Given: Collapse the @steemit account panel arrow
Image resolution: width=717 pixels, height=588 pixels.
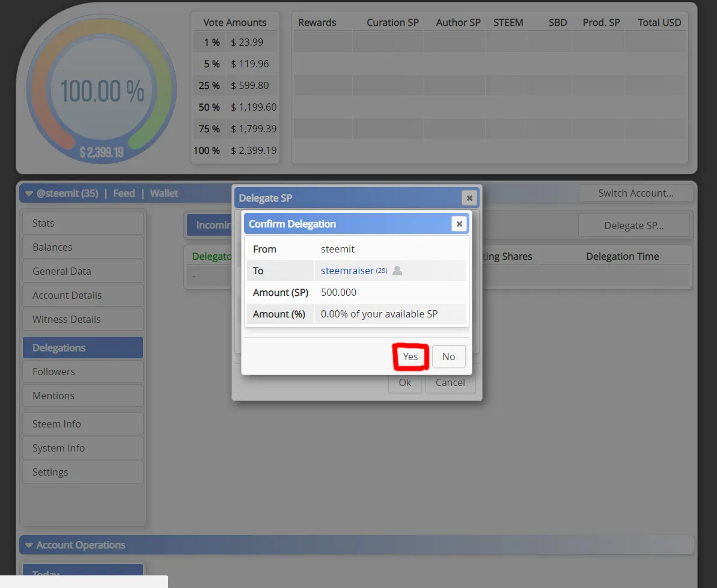Looking at the screenshot, I should coord(29,194).
